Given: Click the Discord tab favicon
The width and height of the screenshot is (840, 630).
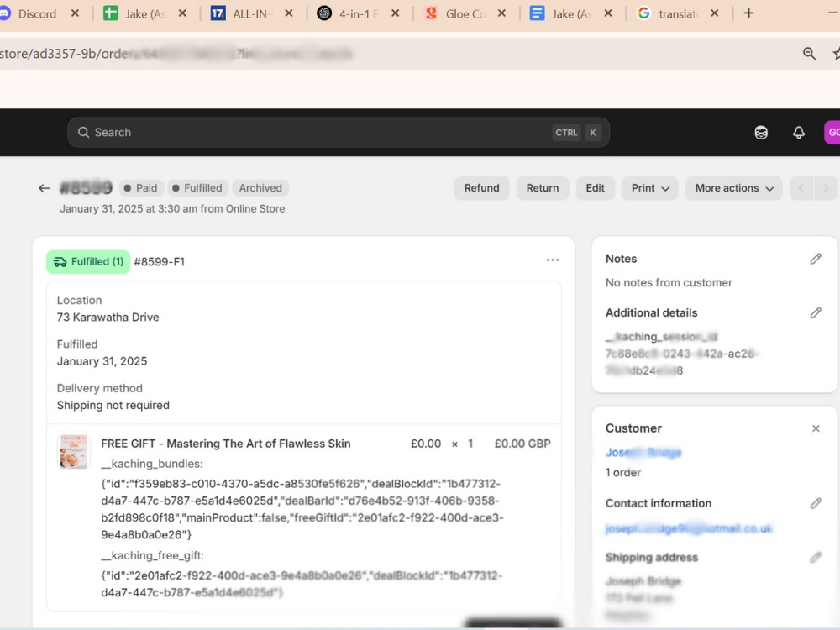Looking at the screenshot, I should point(4,13).
